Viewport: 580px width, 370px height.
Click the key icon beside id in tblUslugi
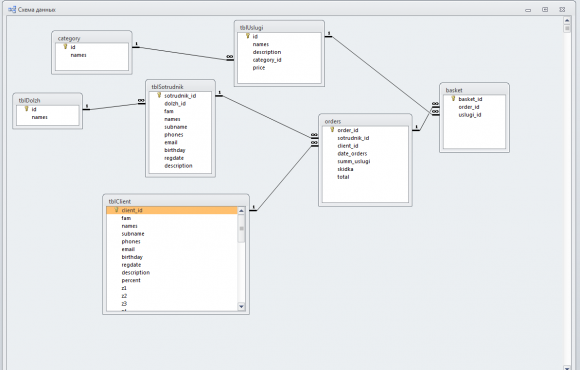pyautogui.click(x=248, y=36)
